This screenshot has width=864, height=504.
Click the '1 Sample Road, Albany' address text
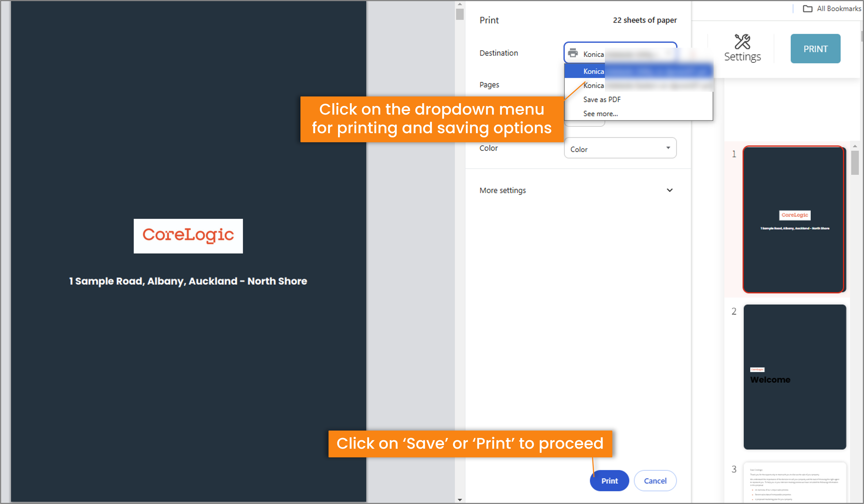[188, 281]
